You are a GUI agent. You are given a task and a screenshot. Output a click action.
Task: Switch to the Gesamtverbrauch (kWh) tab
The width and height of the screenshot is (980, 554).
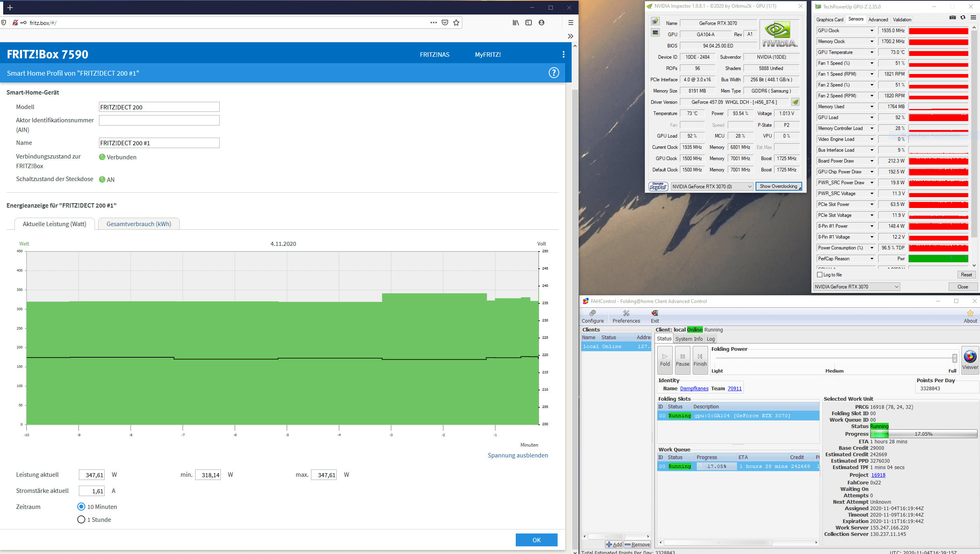(139, 224)
